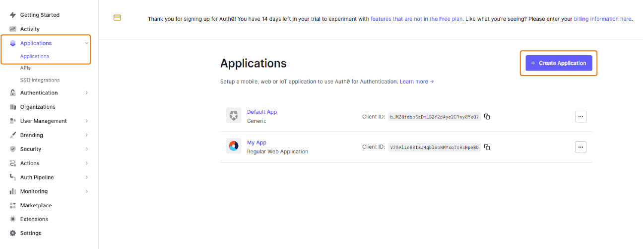Open the Default App more options menu

(580, 116)
